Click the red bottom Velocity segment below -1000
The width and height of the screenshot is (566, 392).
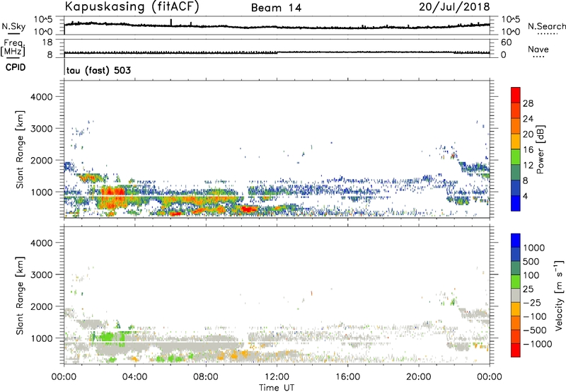pyautogui.click(x=516, y=350)
